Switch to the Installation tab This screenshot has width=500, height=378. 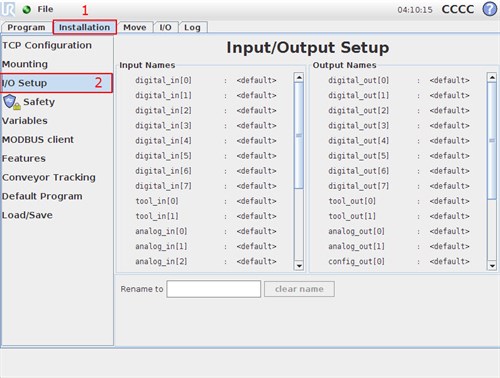(x=85, y=27)
